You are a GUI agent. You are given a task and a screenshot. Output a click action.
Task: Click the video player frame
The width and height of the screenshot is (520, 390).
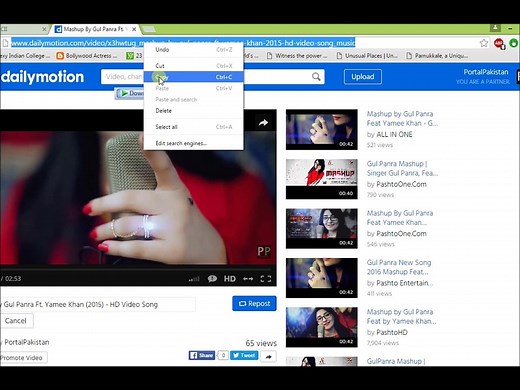[138, 197]
